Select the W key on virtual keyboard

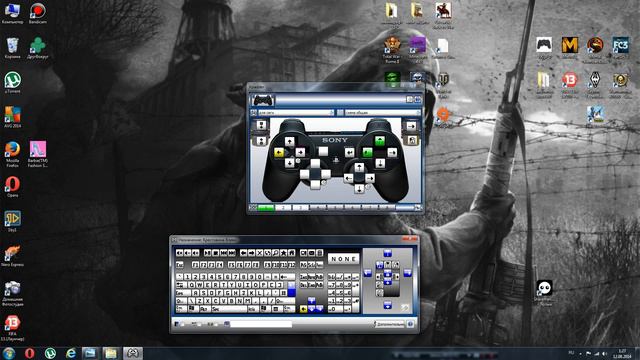click(200, 284)
